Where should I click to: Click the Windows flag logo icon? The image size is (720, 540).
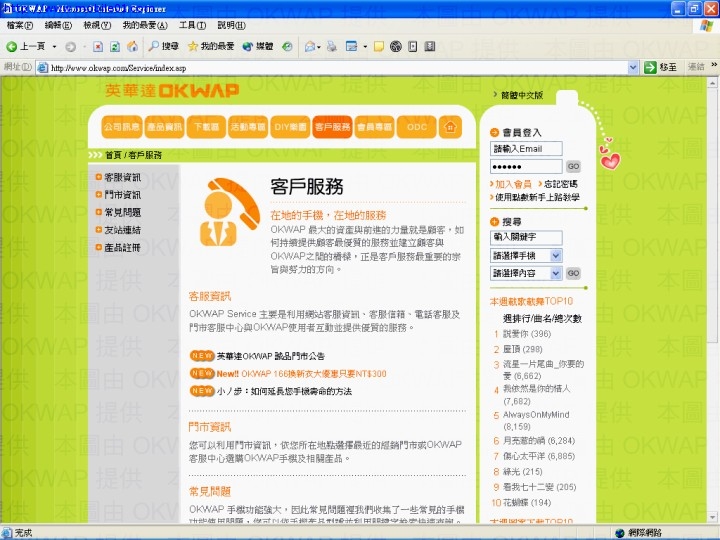[x=707, y=26]
